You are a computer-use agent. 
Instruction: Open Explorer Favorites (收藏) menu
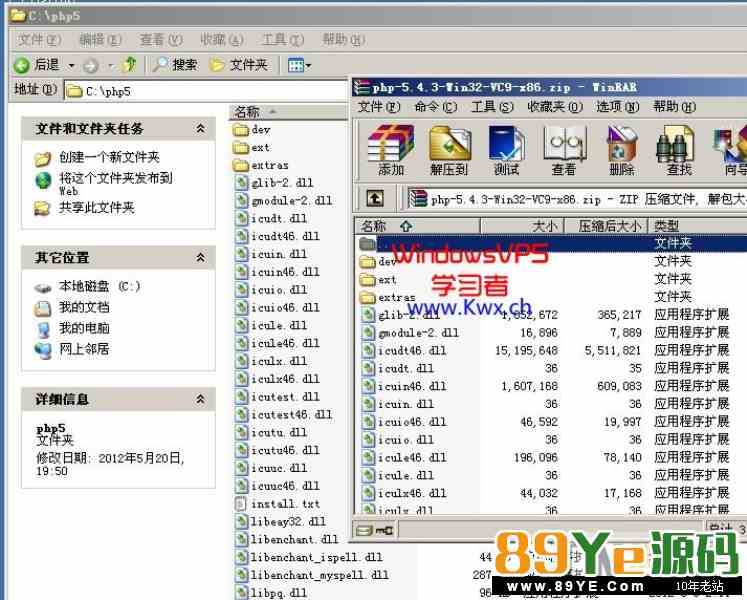tap(222, 39)
